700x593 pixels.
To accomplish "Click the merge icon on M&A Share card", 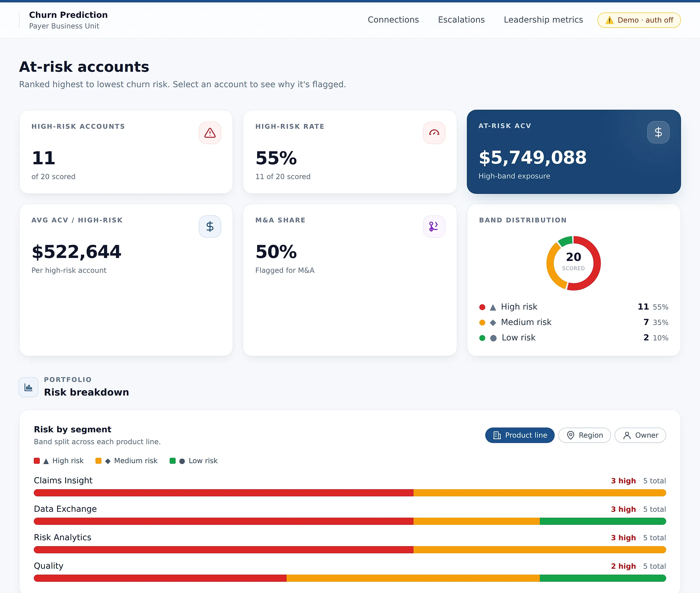I will [x=434, y=227].
